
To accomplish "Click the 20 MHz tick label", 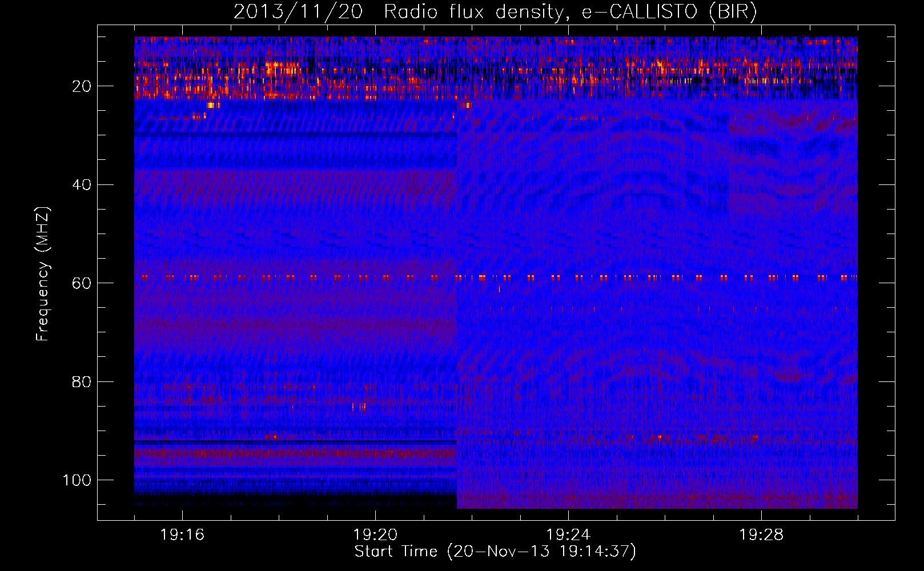I will tap(82, 86).
